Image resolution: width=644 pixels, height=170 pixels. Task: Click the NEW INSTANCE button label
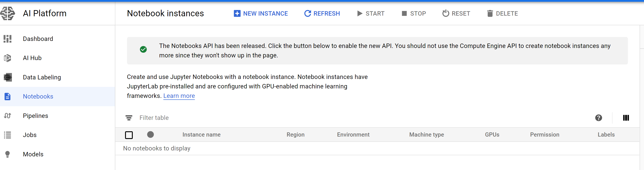pyautogui.click(x=265, y=13)
